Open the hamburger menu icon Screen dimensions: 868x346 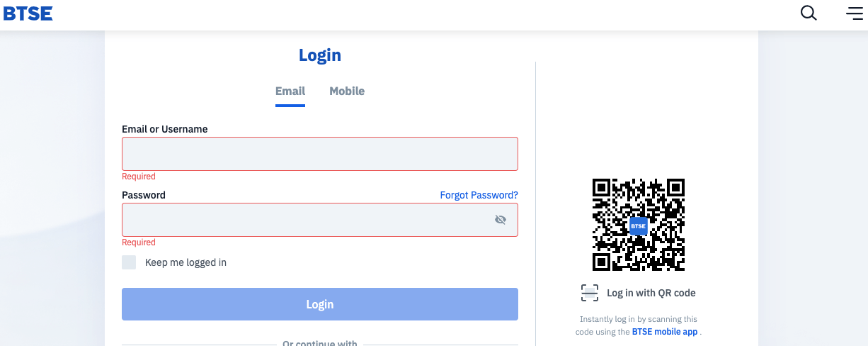pyautogui.click(x=854, y=13)
